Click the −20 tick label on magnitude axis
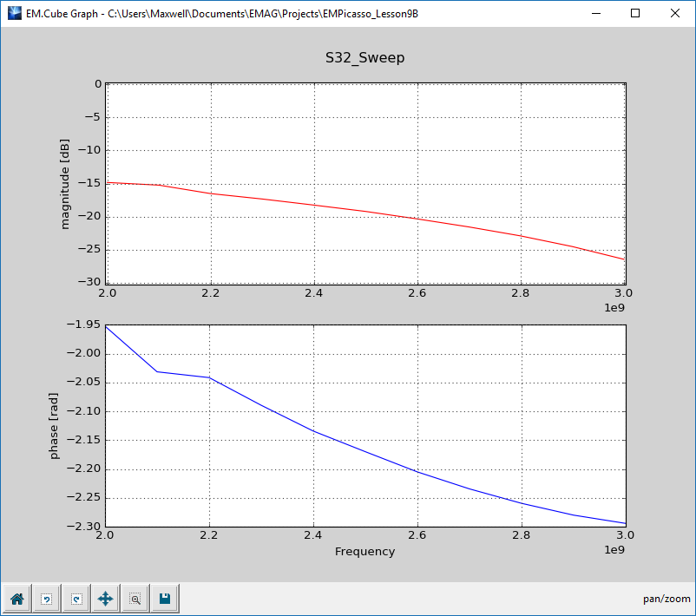This screenshot has height=616, width=696. [89, 216]
